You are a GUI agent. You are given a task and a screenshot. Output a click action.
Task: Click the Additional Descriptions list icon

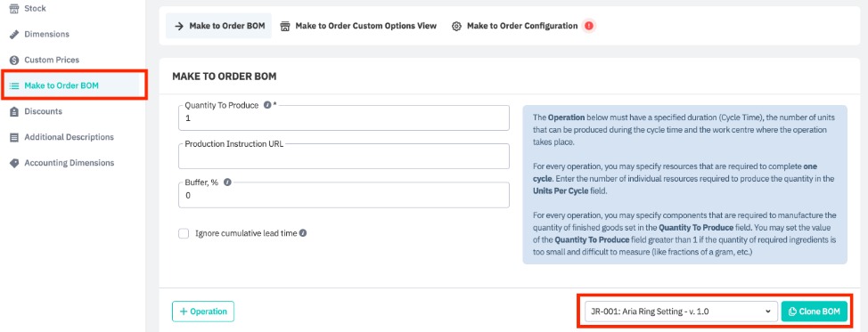[14, 137]
